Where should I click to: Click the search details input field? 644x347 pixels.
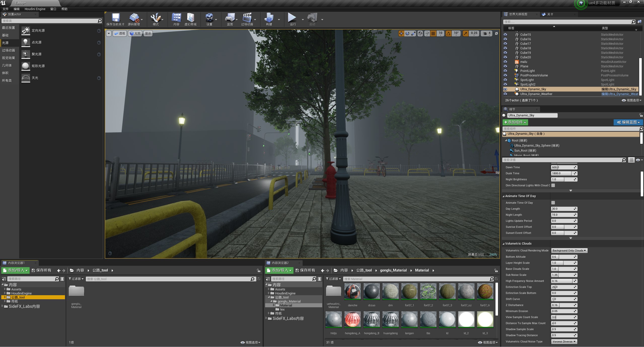[x=564, y=160]
